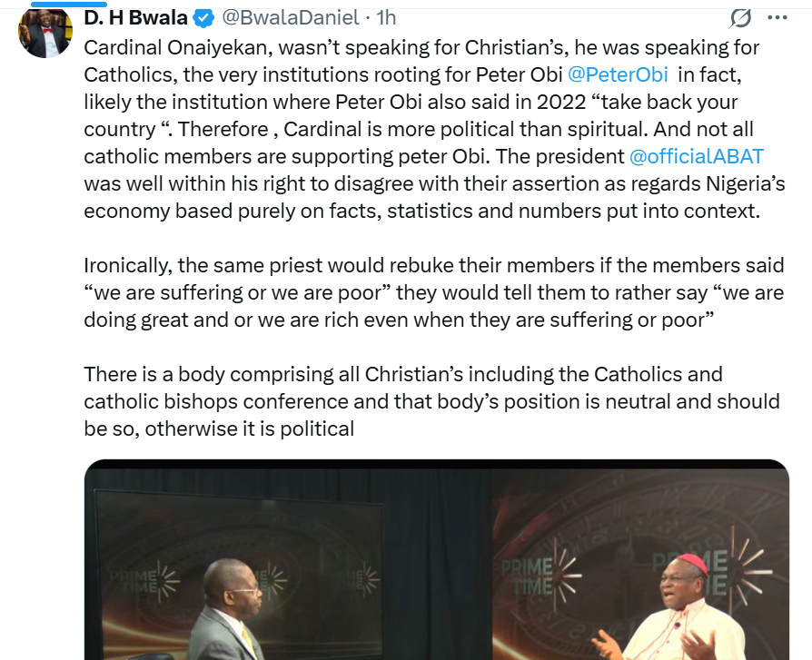Click Prime Time logo on left screen
The width and height of the screenshot is (812, 660).
tap(144, 582)
